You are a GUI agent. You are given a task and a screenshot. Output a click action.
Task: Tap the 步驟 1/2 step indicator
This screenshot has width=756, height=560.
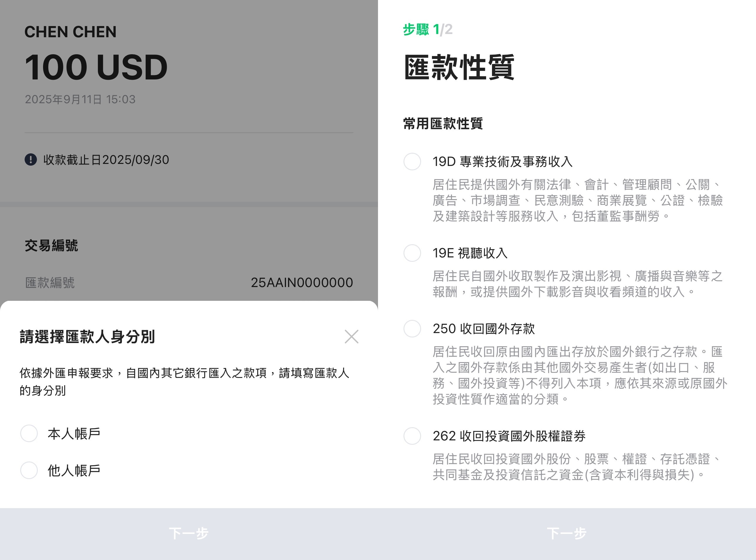(x=428, y=30)
